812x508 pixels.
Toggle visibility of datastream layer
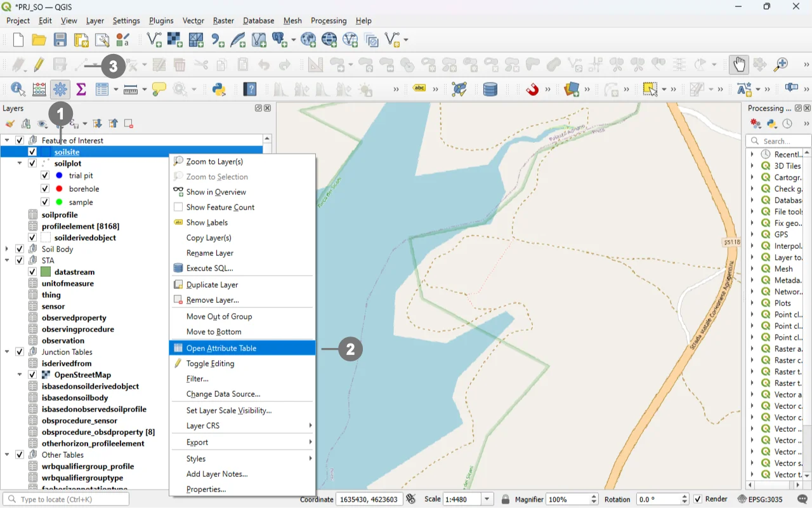(32, 272)
